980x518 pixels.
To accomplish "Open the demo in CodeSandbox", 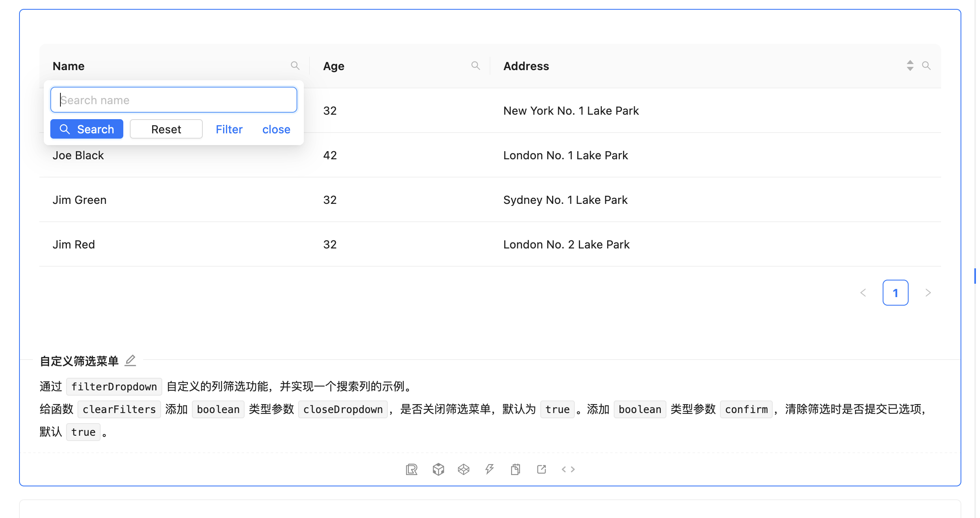I will coord(438,469).
